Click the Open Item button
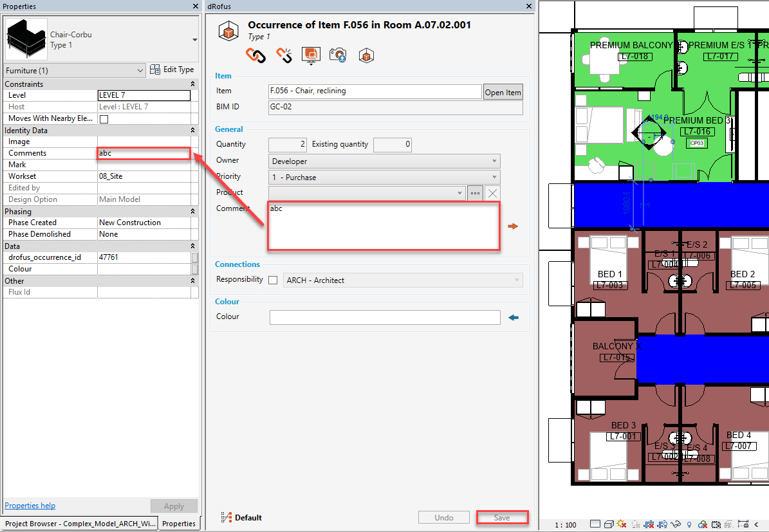Viewport: 769px width, 532px height. [x=503, y=92]
